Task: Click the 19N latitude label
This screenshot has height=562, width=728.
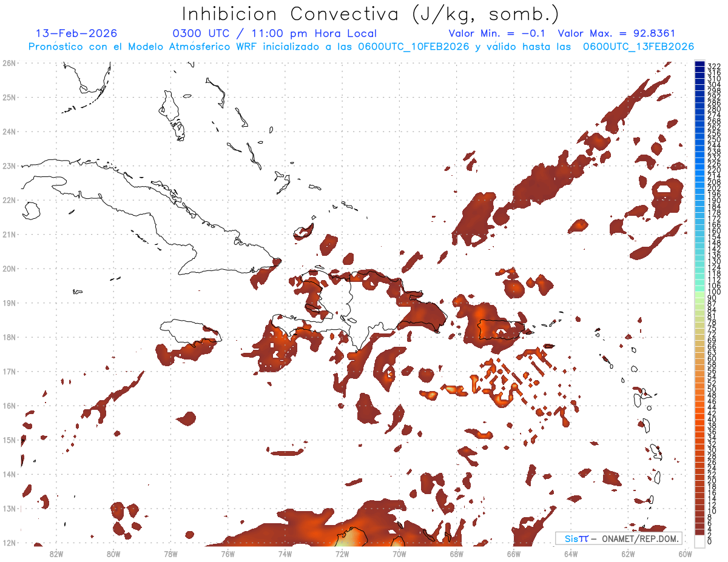Action: click(9, 303)
